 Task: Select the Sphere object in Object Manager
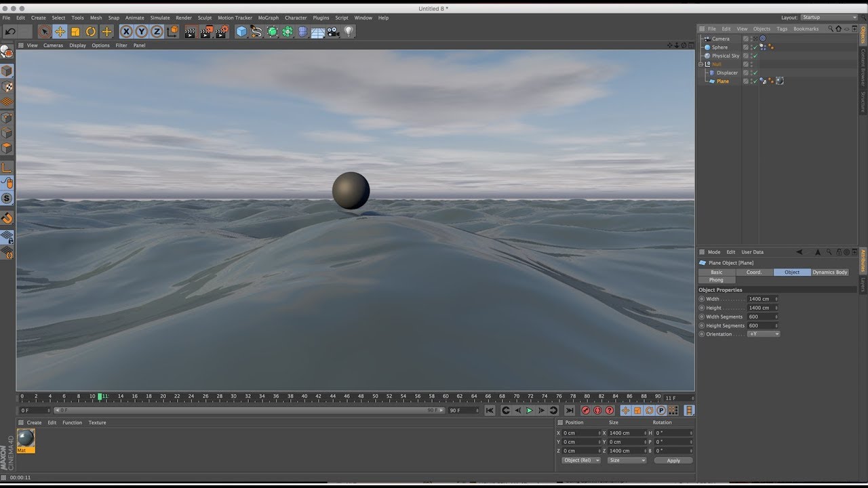click(x=719, y=47)
